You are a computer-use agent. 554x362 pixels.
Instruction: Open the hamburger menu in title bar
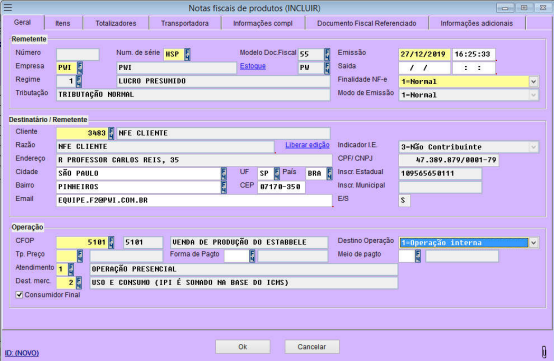(8, 7)
